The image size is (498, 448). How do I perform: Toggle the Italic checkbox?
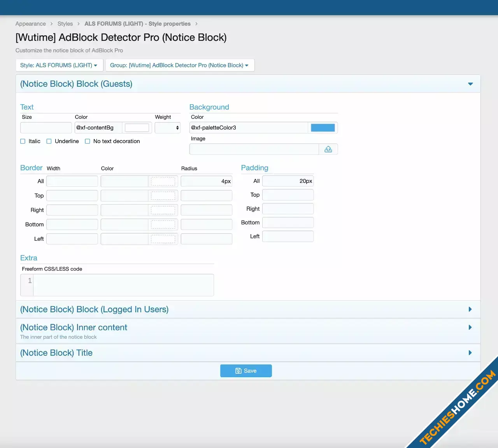(x=23, y=141)
